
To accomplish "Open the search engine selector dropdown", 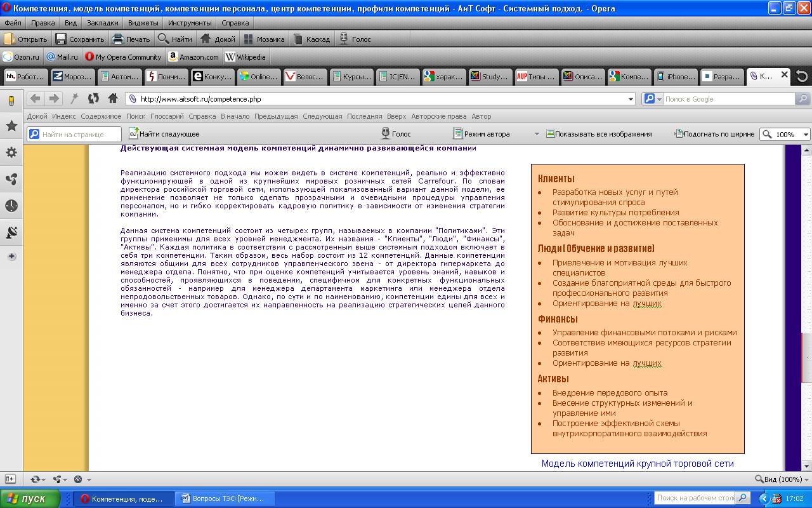I will click(660, 99).
